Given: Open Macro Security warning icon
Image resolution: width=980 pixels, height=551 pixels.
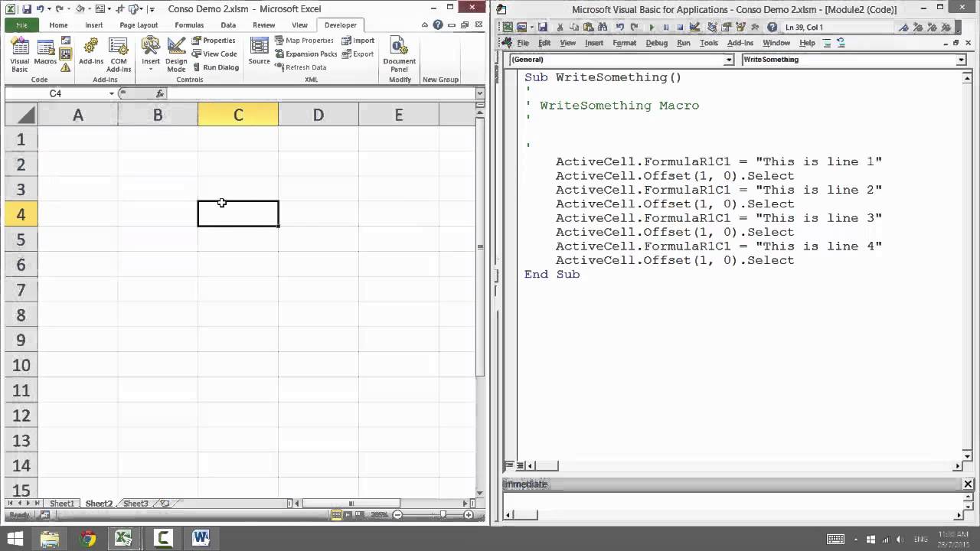Looking at the screenshot, I should pyautogui.click(x=66, y=67).
